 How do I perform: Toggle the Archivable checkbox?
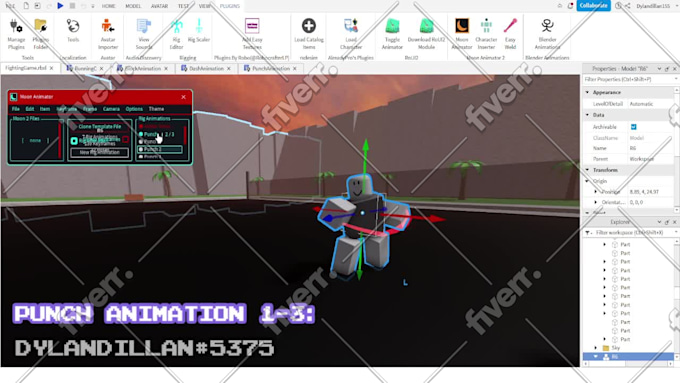pos(633,127)
